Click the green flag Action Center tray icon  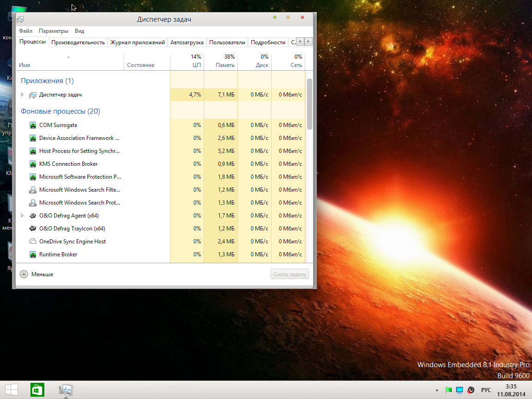pyautogui.click(x=448, y=390)
